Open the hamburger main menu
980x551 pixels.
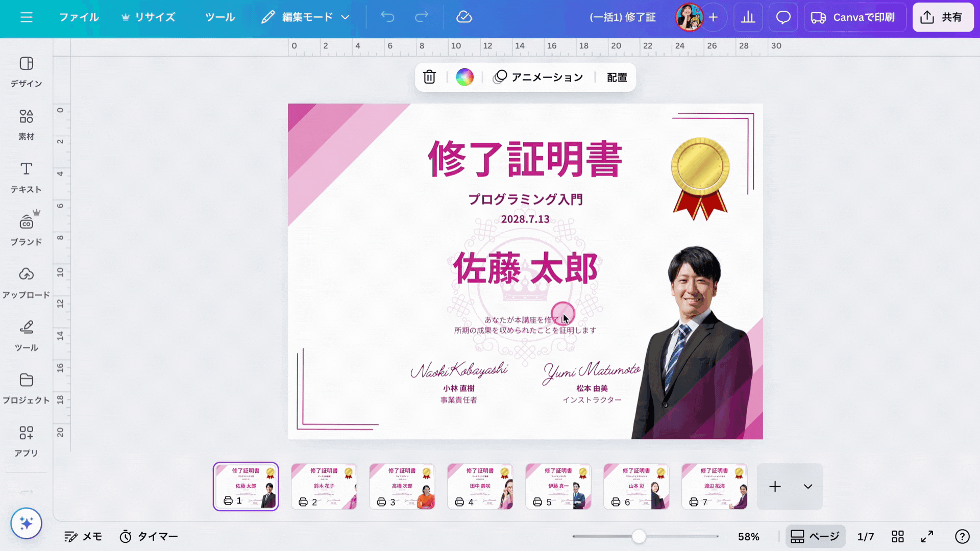point(27,17)
